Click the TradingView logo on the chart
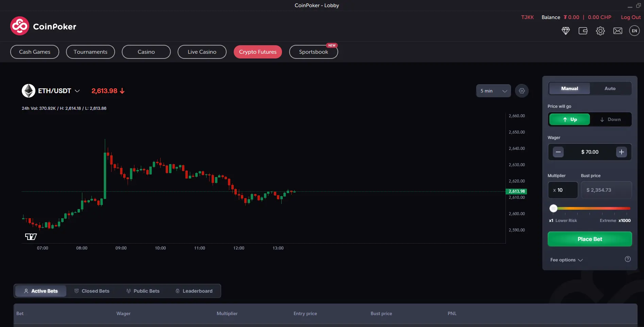644x327 pixels. (30, 236)
